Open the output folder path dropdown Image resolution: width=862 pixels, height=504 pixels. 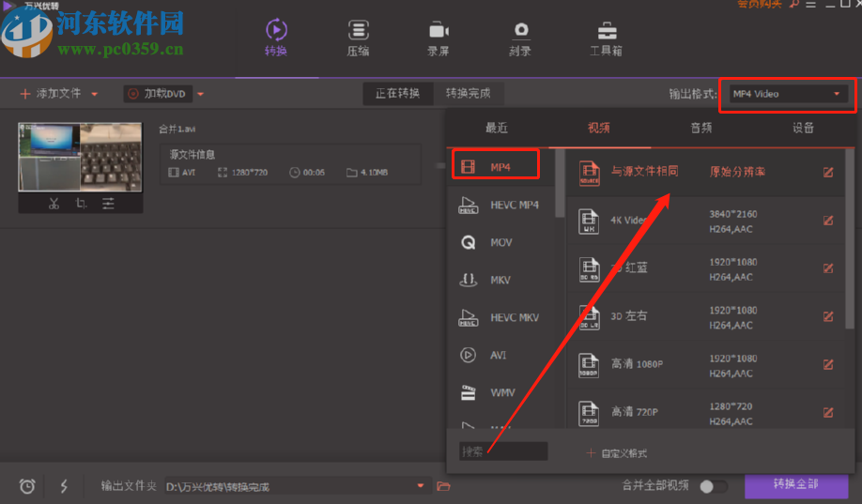point(421,486)
